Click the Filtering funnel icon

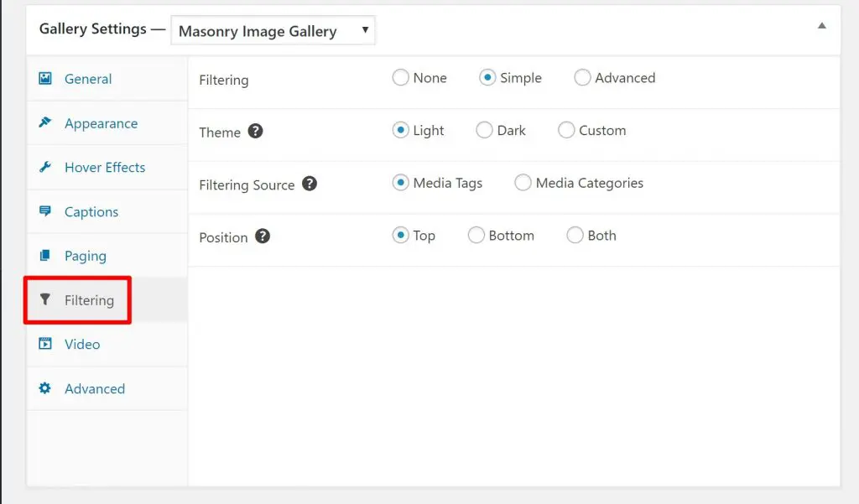click(x=45, y=299)
